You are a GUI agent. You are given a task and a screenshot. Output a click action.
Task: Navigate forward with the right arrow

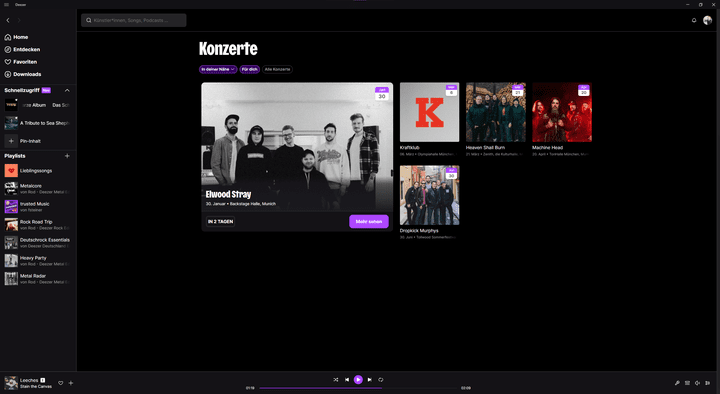click(19, 20)
